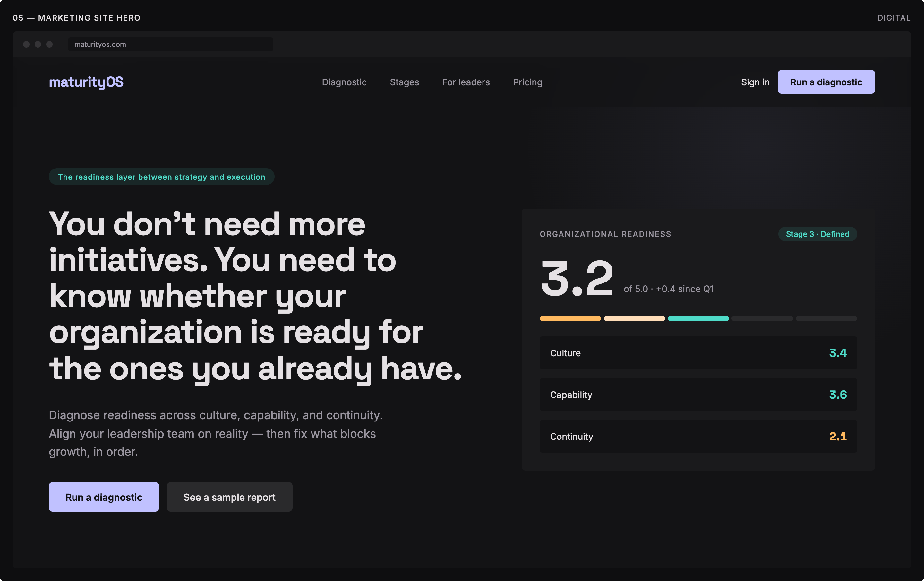
Task: Click the large 3.2 readiness score
Action: pyautogui.click(x=577, y=278)
